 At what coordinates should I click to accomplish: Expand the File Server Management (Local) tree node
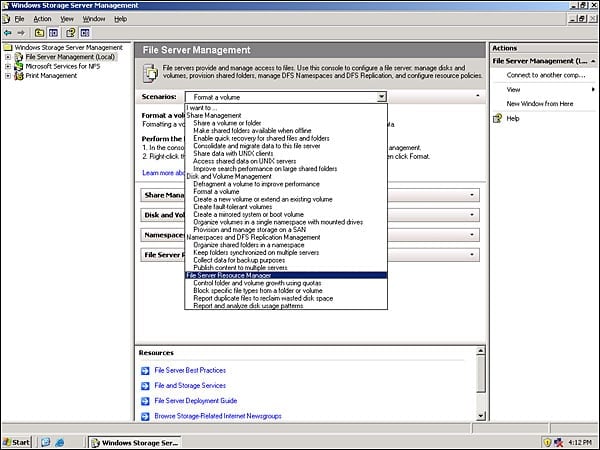click(8, 57)
